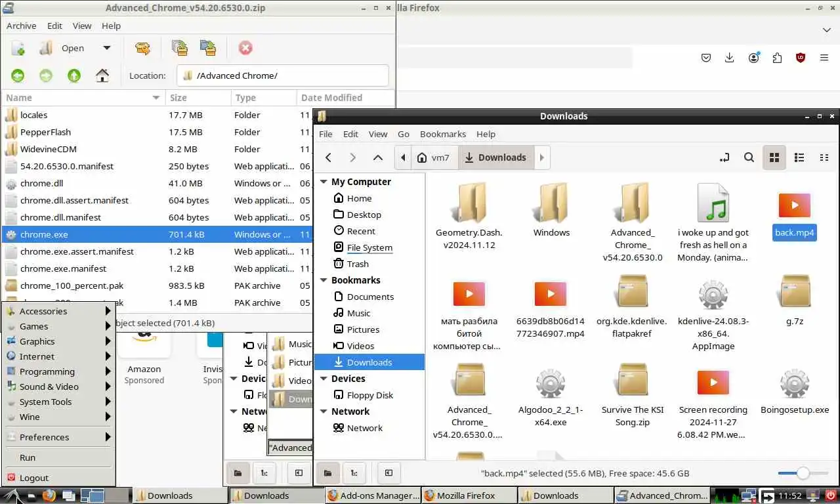Click the vm7 path button

click(x=434, y=157)
